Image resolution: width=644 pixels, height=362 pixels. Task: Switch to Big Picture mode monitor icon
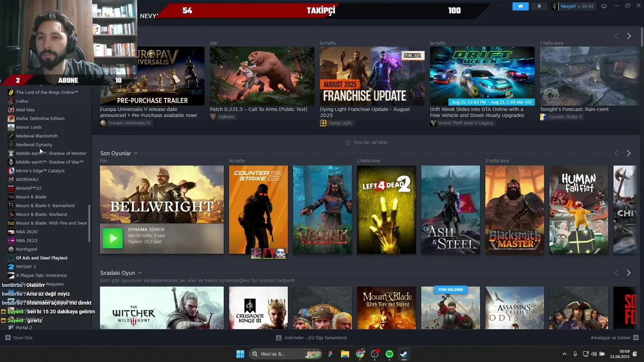pyautogui.click(x=604, y=6)
